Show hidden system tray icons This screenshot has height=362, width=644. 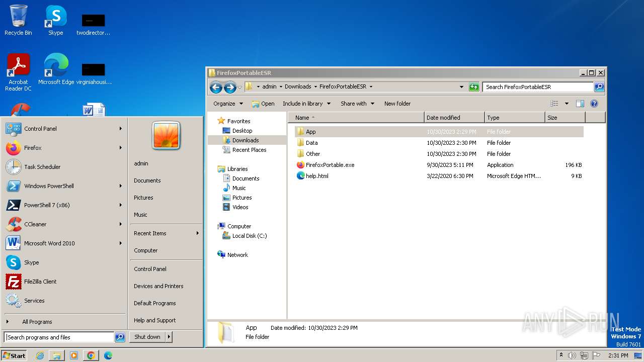561,355
